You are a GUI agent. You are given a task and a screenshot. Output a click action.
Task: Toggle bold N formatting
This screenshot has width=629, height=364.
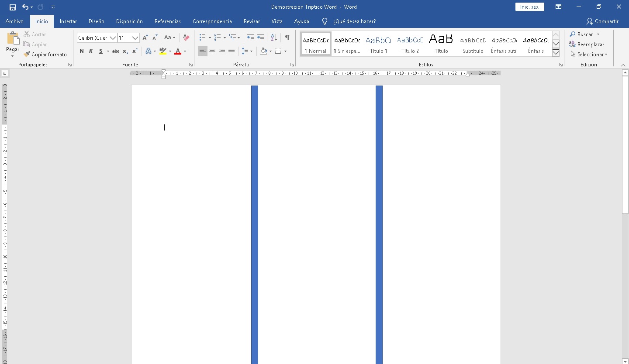82,51
